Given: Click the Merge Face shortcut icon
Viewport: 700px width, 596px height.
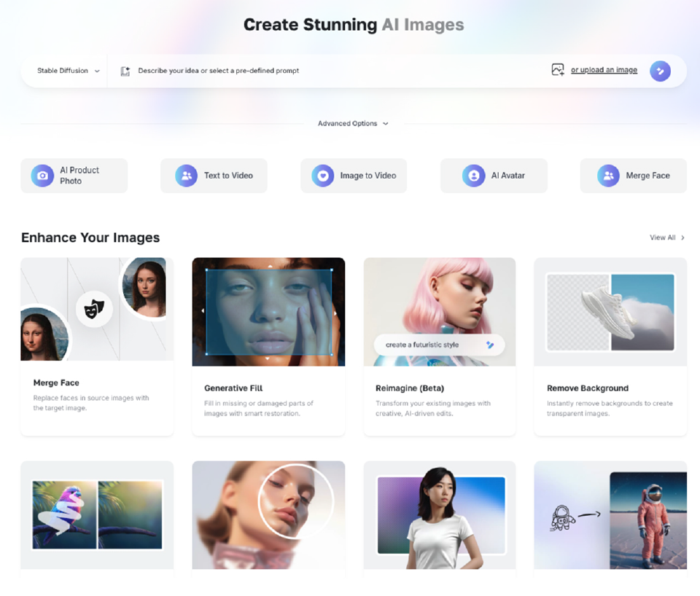Looking at the screenshot, I should [608, 176].
